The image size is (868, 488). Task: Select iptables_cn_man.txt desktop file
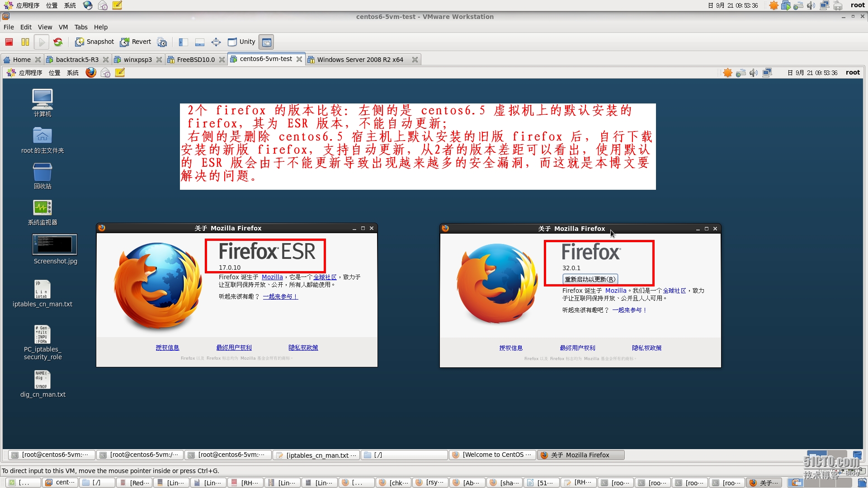[x=42, y=294]
